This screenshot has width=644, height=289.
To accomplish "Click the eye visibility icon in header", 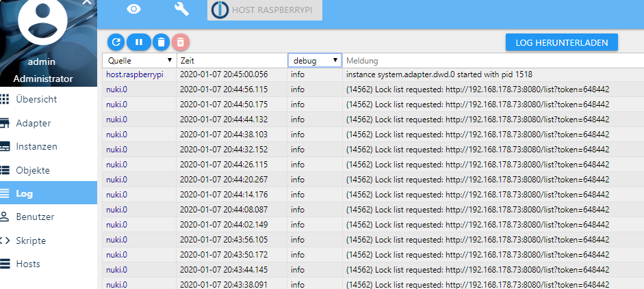I will [x=133, y=9].
